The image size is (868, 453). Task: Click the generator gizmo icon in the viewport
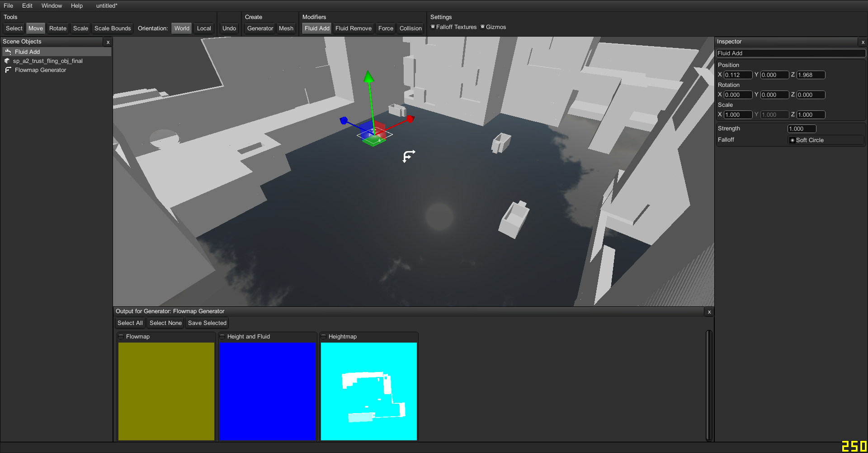pyautogui.click(x=409, y=156)
